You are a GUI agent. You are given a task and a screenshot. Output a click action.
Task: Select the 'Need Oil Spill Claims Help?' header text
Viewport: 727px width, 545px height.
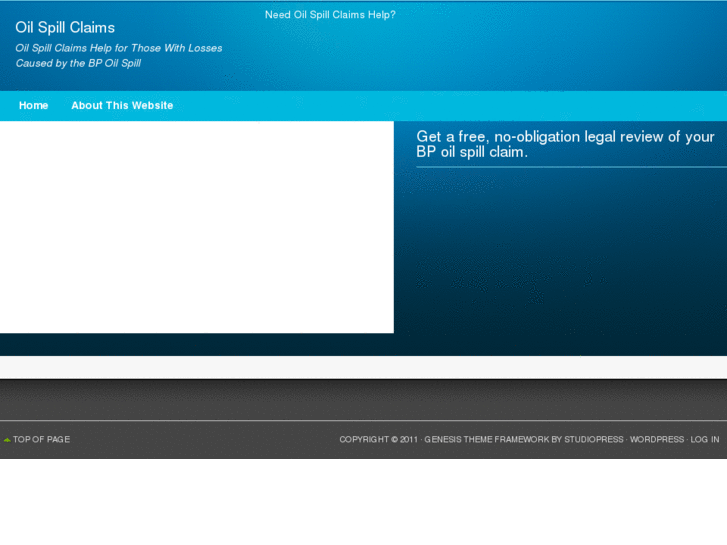[x=330, y=15]
